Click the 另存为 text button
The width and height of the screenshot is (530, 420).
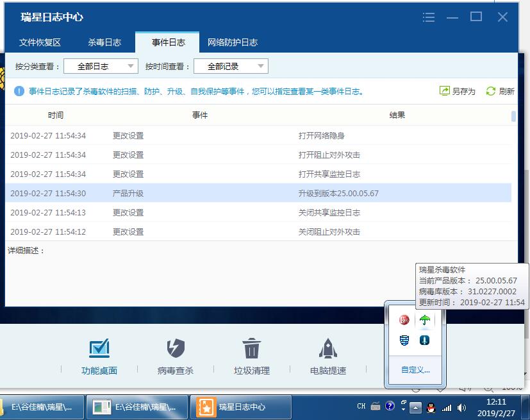point(464,91)
